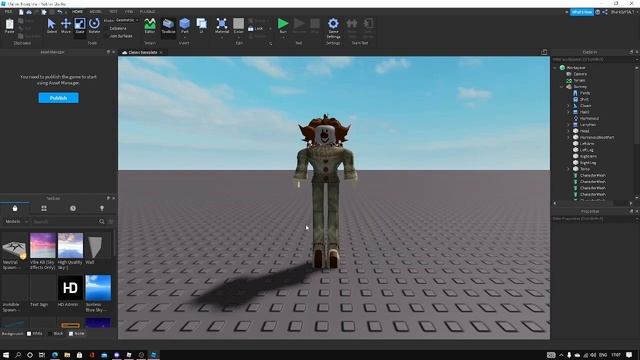The width and height of the screenshot is (640, 360).
Task: Switch to the MODEL ribbon tab
Action: 95,12
